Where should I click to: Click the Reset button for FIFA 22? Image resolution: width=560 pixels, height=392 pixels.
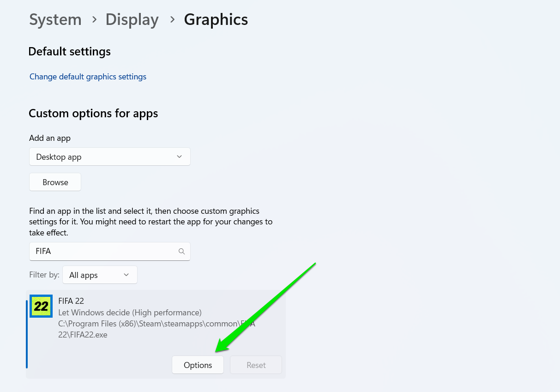tap(256, 365)
